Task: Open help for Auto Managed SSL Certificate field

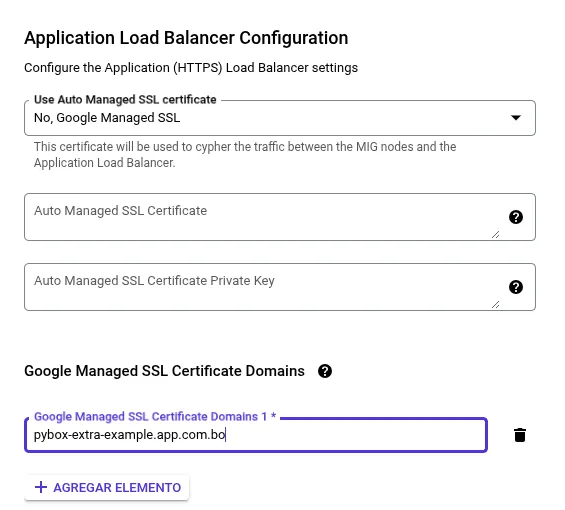Action: [516, 217]
